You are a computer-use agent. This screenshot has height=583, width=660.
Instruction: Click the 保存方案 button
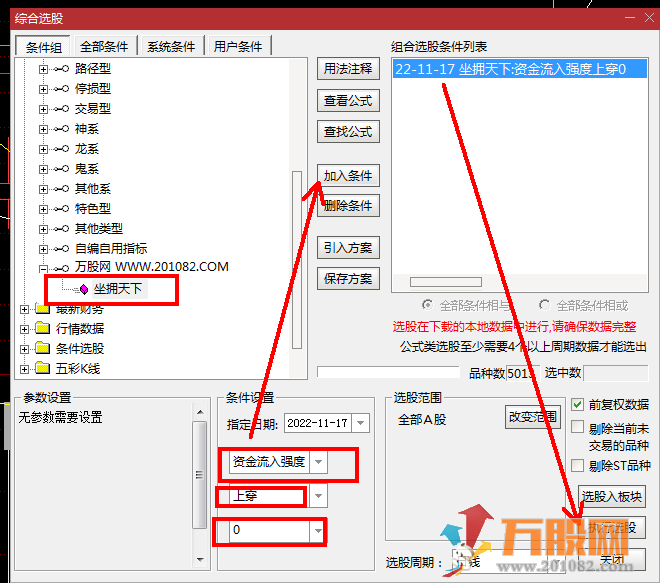tap(348, 279)
